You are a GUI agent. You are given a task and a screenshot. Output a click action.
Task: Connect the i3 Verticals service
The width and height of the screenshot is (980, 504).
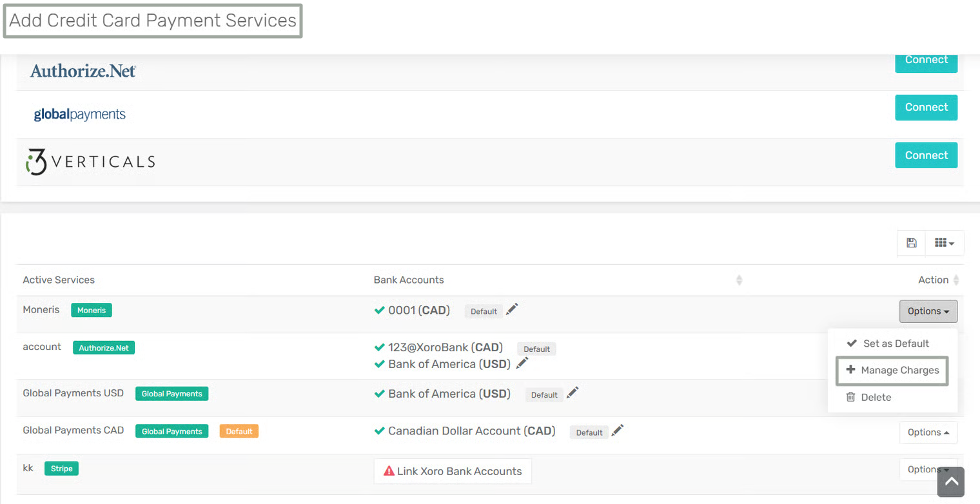coord(926,155)
